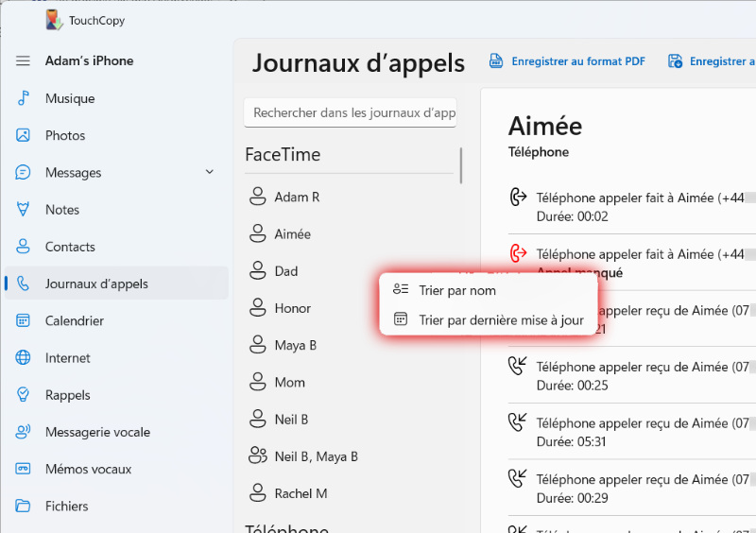Open Contacts from the sidebar
756x533 pixels.
coord(70,247)
